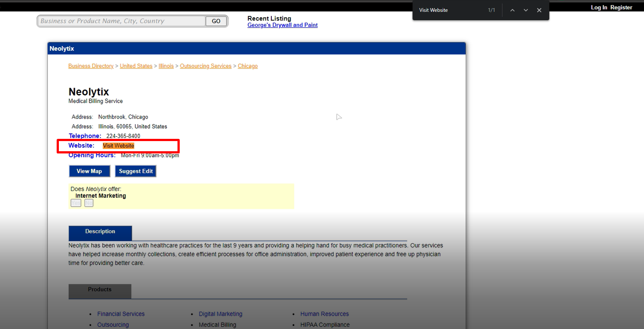This screenshot has height=329, width=644.
Task: Close the find bar
Action: coord(539,10)
